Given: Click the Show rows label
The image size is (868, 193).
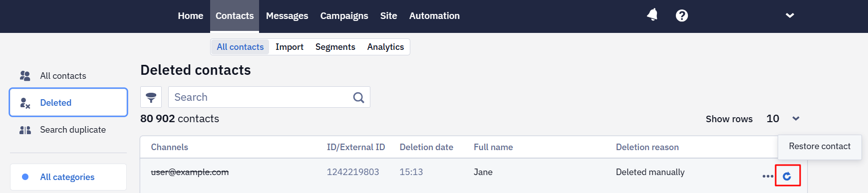Looking at the screenshot, I should [729, 119].
